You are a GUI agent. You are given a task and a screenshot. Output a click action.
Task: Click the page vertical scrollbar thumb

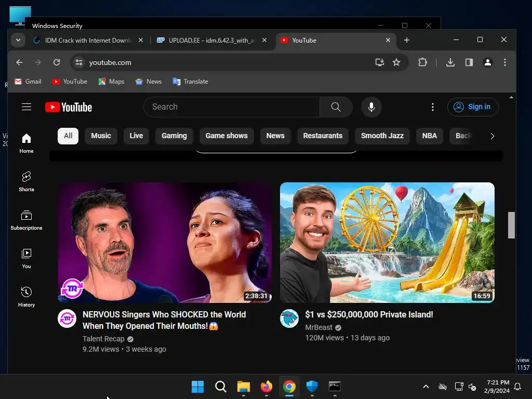click(x=511, y=225)
